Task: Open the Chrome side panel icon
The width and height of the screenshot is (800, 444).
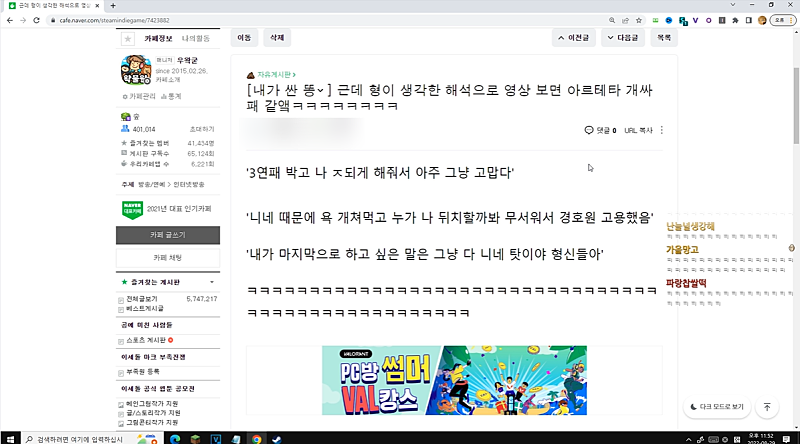Action: pos(748,20)
